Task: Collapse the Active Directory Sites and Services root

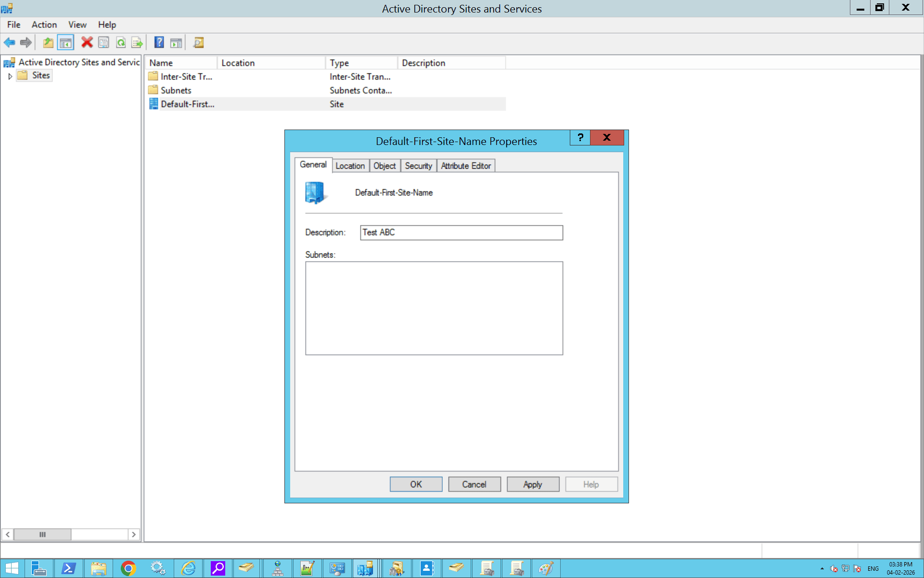Action: point(9,62)
